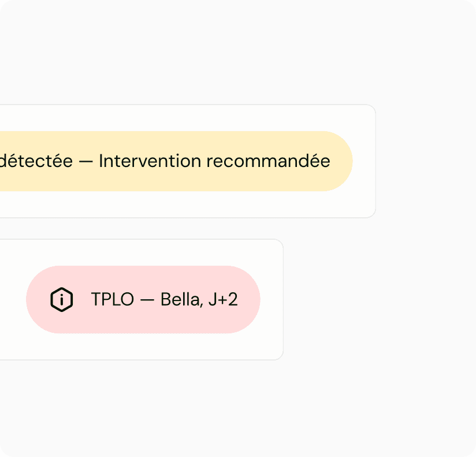This screenshot has height=457, width=476.
Task: Click the word "recommandée" in the alert
Action: coord(268,161)
